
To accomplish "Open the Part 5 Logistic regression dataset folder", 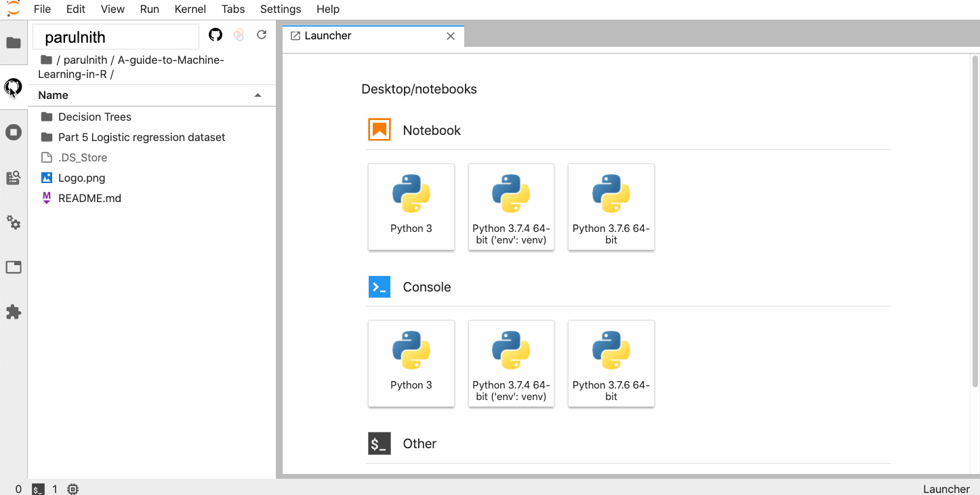I will point(141,137).
